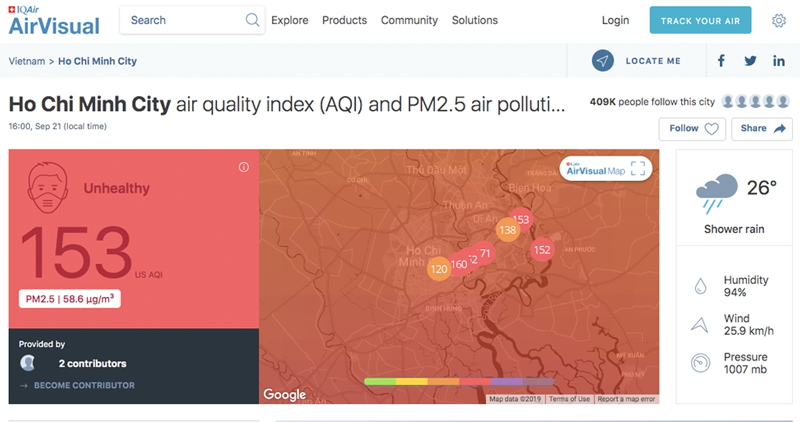Image resolution: width=800 pixels, height=422 pixels.
Task: Open the Share button menu
Action: click(x=762, y=128)
